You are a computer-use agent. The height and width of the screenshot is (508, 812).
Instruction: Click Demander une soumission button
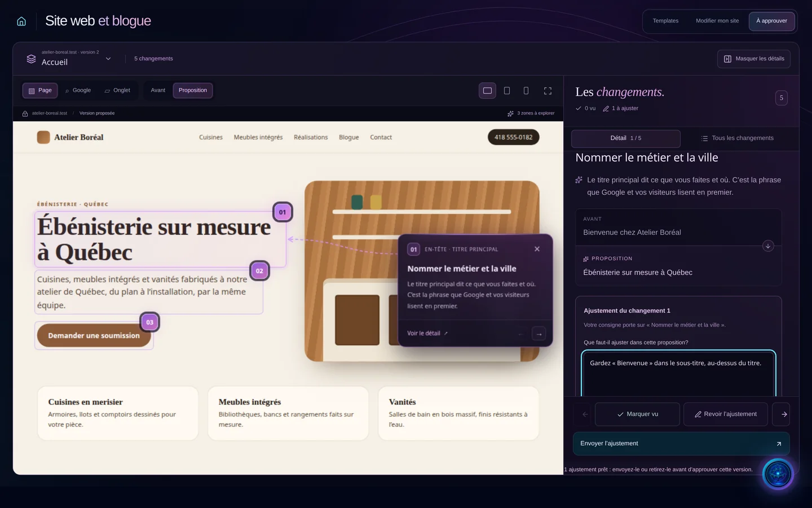[x=94, y=335]
